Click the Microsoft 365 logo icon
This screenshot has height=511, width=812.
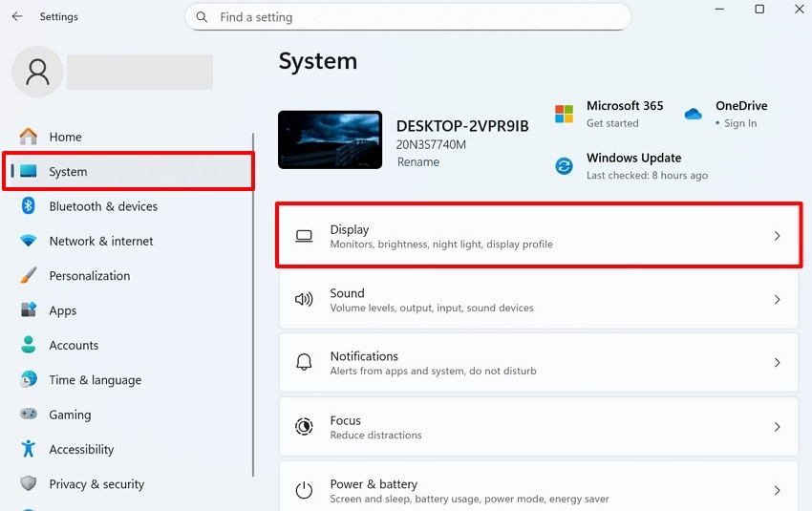click(x=565, y=114)
